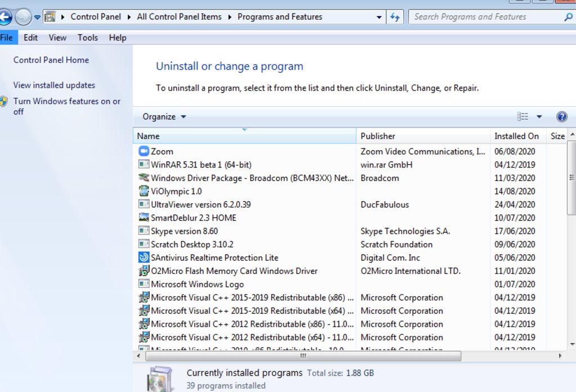Open Turn Windows features on or off
The image size is (576, 392).
click(66, 106)
